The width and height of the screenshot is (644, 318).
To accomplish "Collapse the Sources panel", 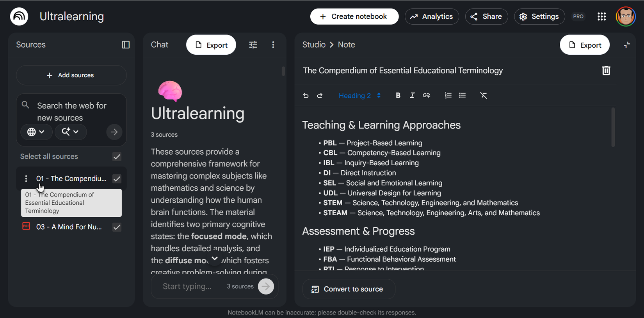I will [x=126, y=45].
